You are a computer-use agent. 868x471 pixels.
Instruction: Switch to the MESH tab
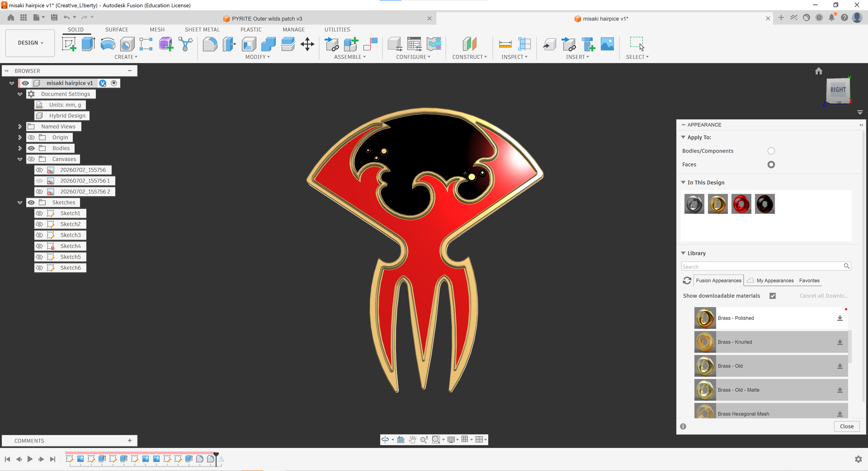tap(157, 30)
